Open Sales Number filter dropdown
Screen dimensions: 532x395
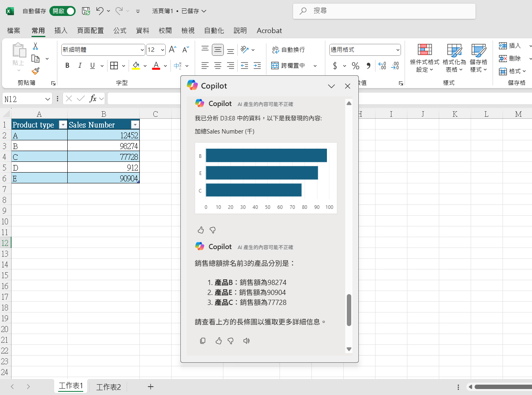[x=135, y=125]
